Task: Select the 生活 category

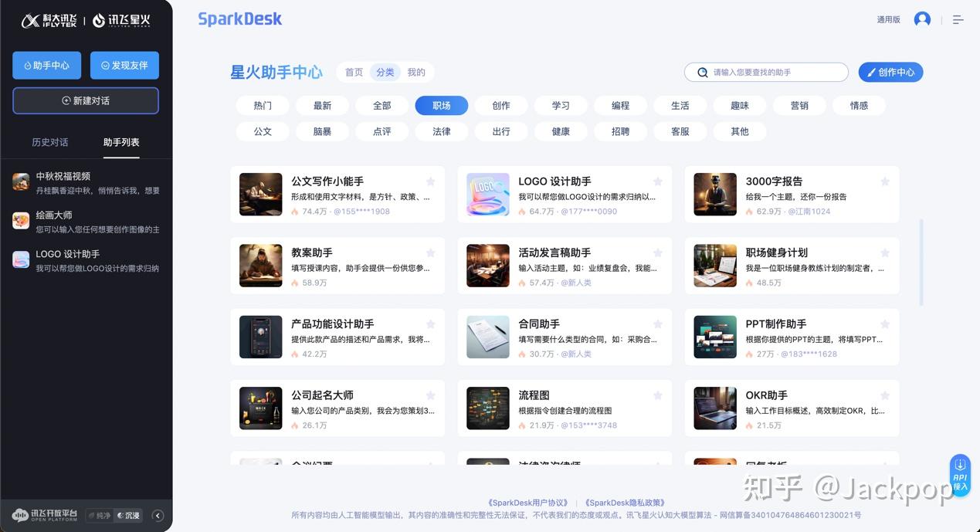Action: click(680, 106)
